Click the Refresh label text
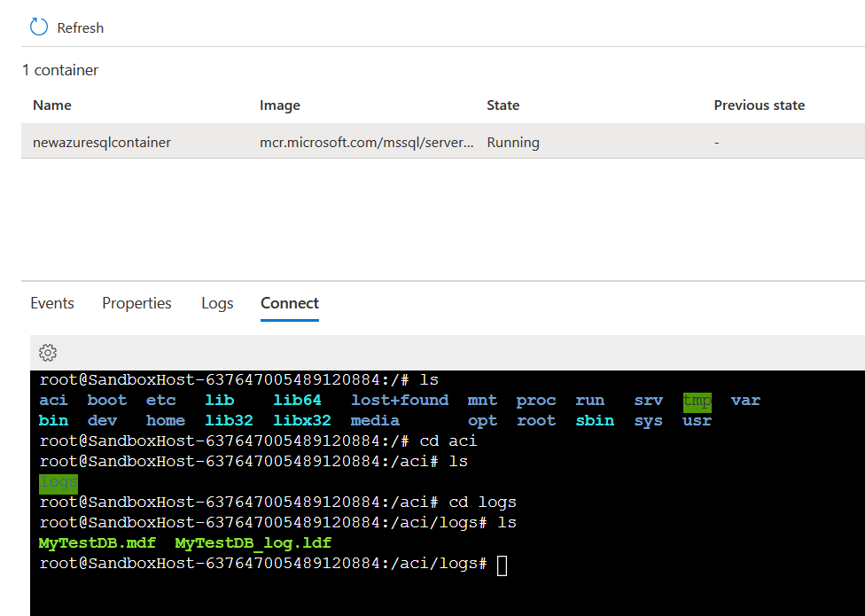The image size is (865, 616). pyautogui.click(x=80, y=27)
